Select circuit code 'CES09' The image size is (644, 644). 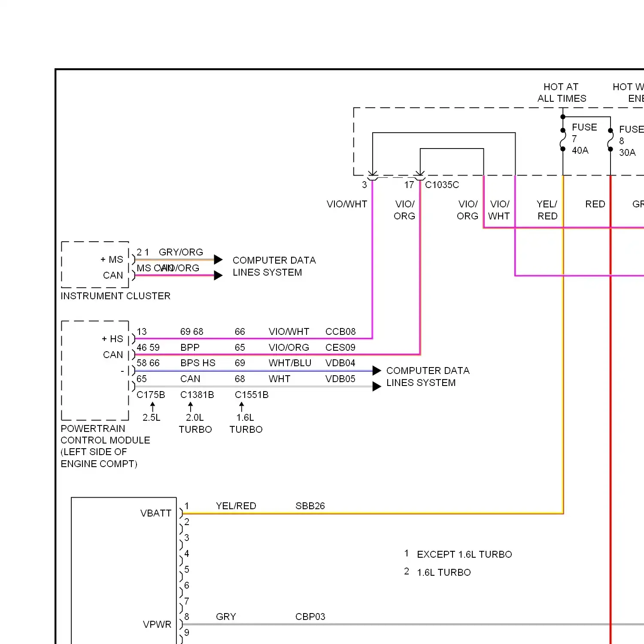[x=340, y=347]
